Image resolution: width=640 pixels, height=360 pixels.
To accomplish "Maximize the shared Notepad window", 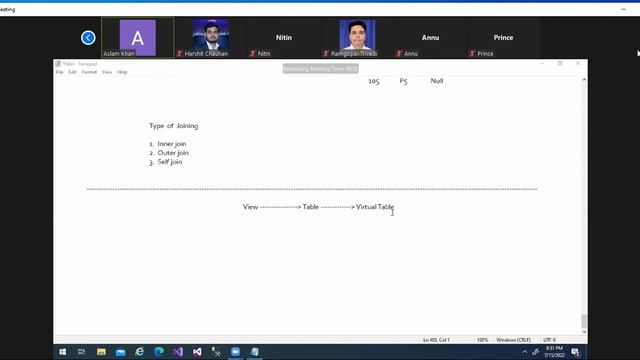I will 560,63.
